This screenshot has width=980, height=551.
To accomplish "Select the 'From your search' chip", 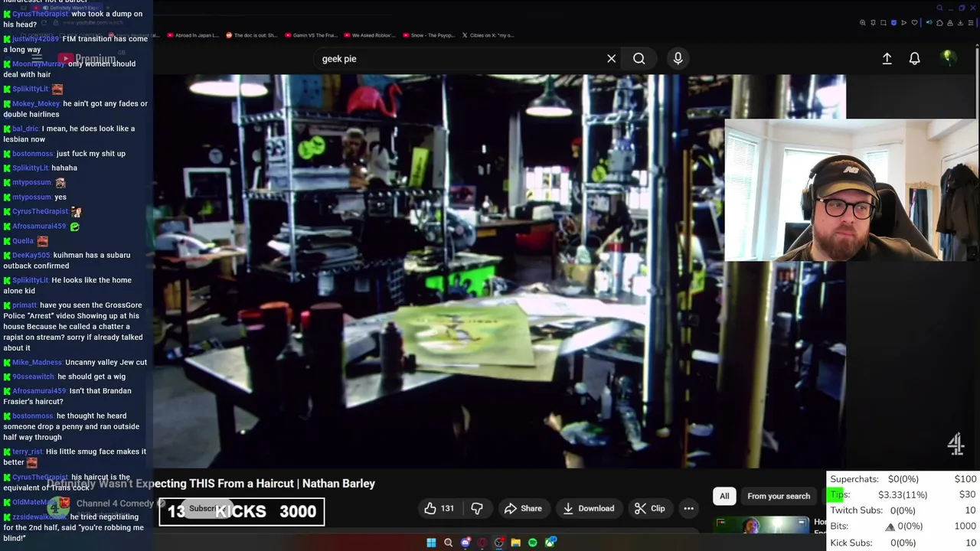I will 779,496.
